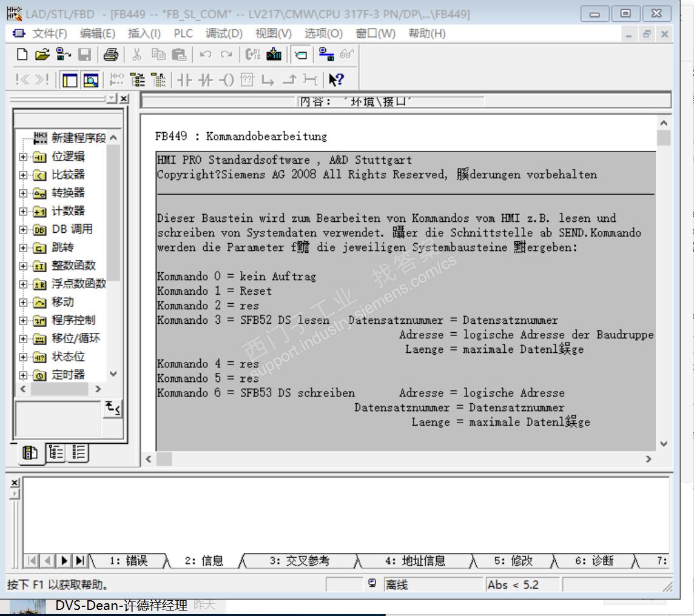The image size is (694, 616).
Task: Expand the 转换器 tree folder
Action: pos(23,193)
